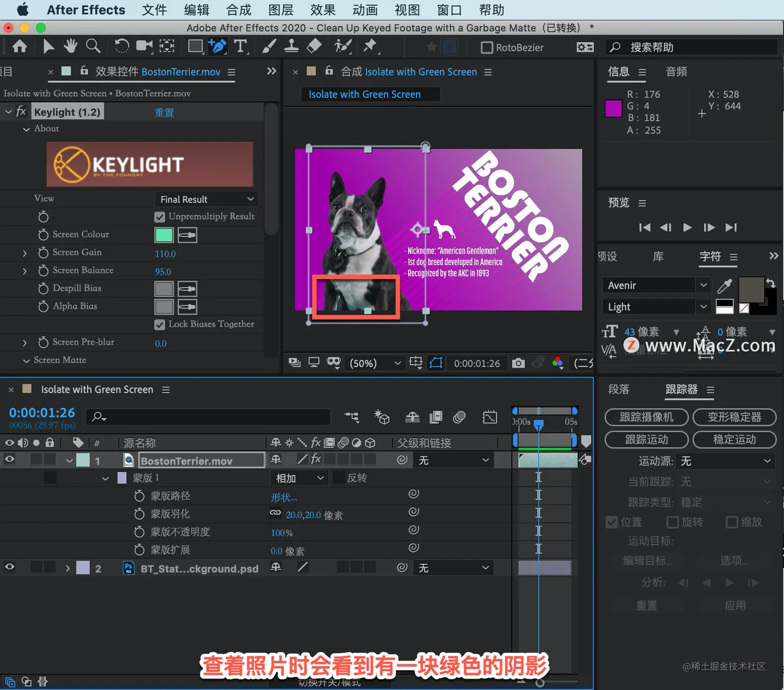The height and width of the screenshot is (690, 784).
Task: Click 重置 link for Keylight effect
Action: point(164,113)
